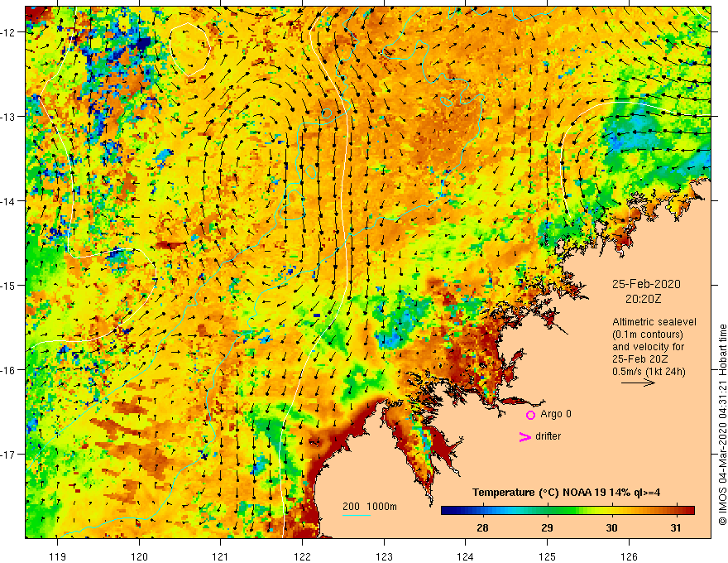Image resolution: width=728 pixels, height=563 pixels.
Task: Click the latitude axis label -17
Action: tap(8, 455)
